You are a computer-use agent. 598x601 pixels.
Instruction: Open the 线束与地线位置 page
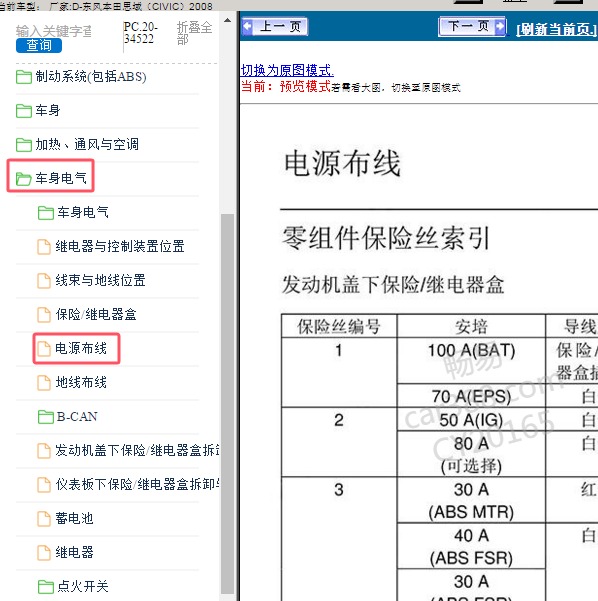tap(100, 281)
